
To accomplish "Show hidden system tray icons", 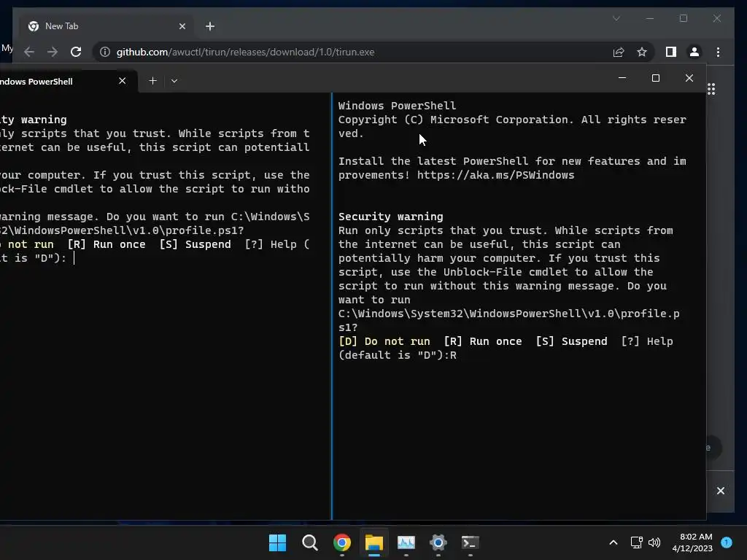I will [614, 542].
